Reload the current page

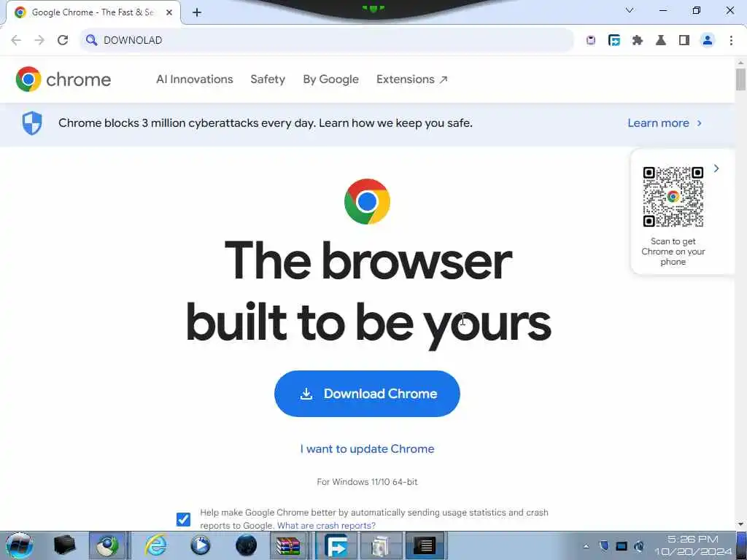63,40
